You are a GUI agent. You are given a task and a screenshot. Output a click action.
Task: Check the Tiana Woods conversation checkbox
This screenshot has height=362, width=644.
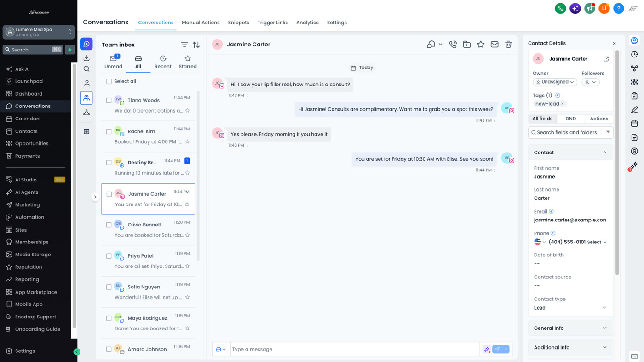click(x=109, y=100)
